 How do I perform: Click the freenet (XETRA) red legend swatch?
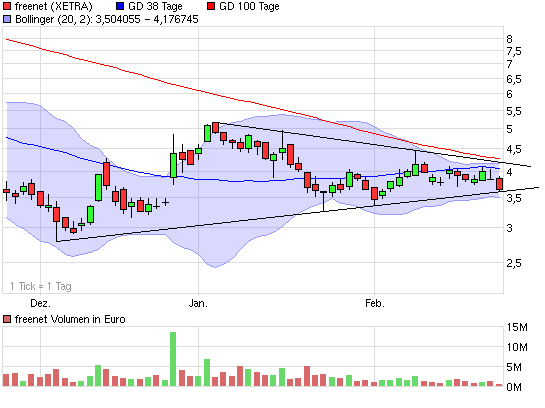coord(7,6)
